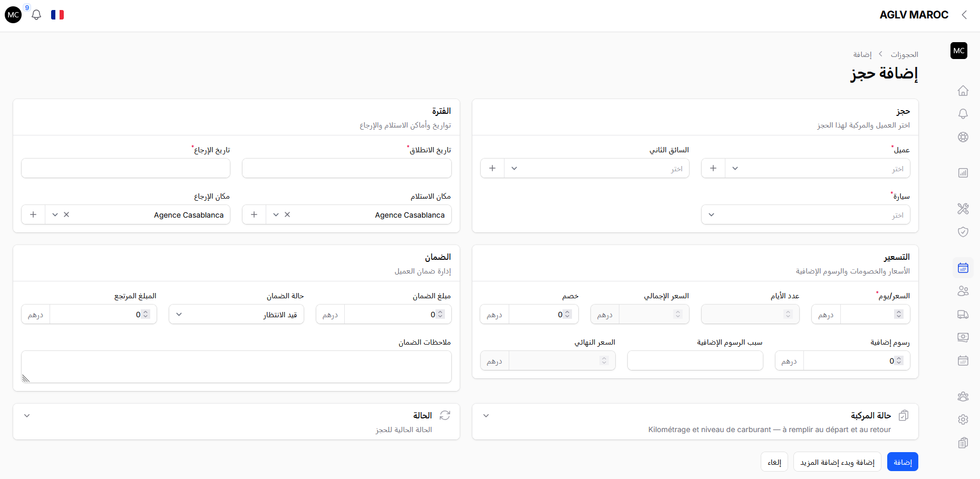This screenshot has width=980, height=479.
Task: Open the calendar days icon below banknotes
Action: (x=963, y=360)
